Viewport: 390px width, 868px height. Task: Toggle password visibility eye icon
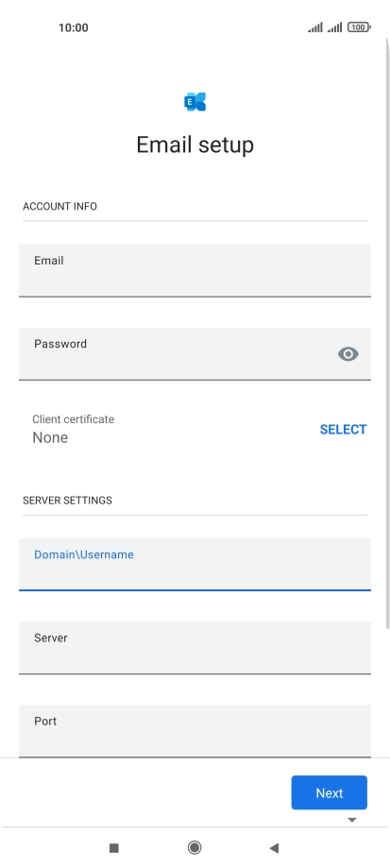click(x=348, y=354)
